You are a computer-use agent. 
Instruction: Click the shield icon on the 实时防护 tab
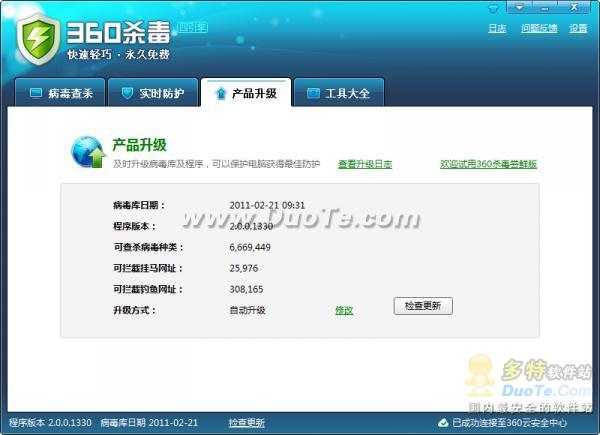coord(127,93)
